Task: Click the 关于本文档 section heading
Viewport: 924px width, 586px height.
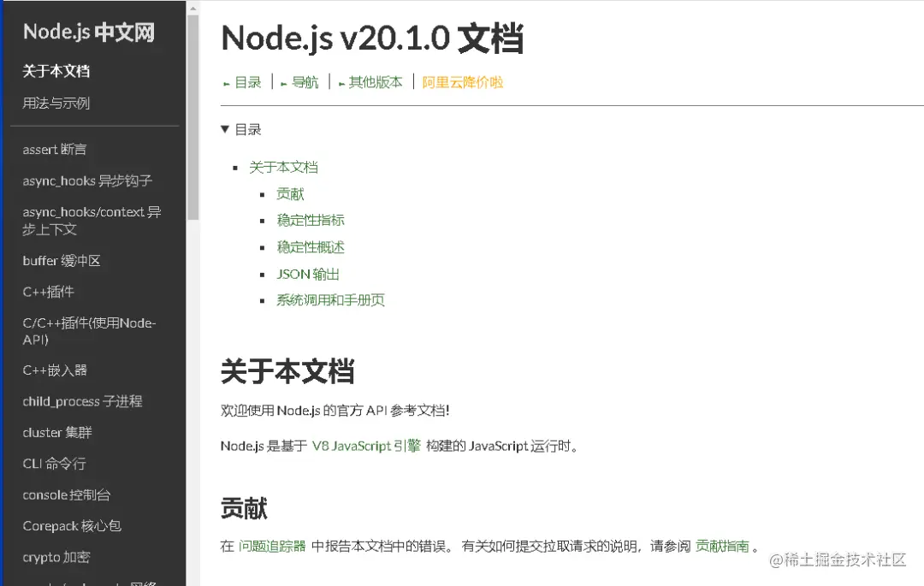Action: pos(287,371)
